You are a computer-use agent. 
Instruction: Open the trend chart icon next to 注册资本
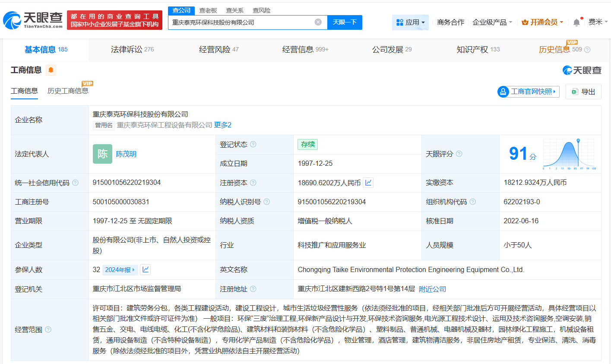[x=368, y=182]
